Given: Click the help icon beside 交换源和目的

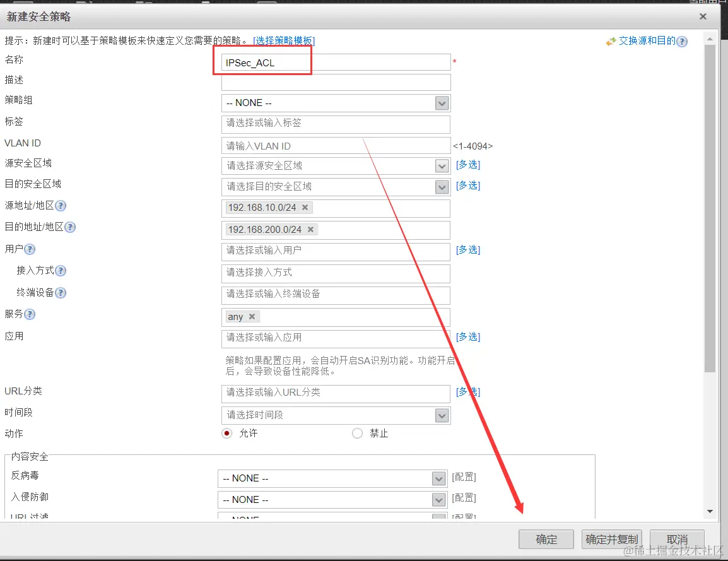Looking at the screenshot, I should (x=681, y=42).
